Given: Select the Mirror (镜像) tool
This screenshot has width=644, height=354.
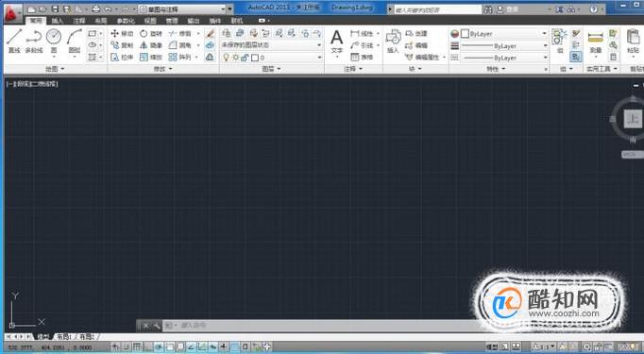Looking at the screenshot, I should point(151,45).
